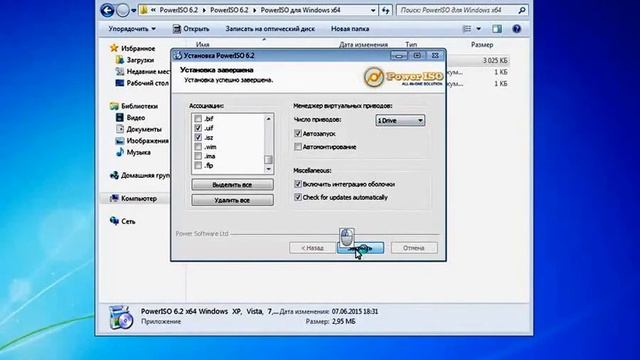Toggle Check for updates automatically
640x360 pixels.
298,197
